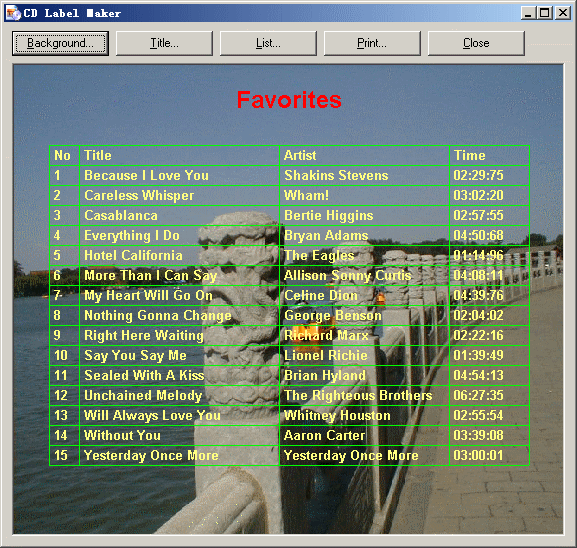Click the Celine Dion artist entry

(x=321, y=296)
